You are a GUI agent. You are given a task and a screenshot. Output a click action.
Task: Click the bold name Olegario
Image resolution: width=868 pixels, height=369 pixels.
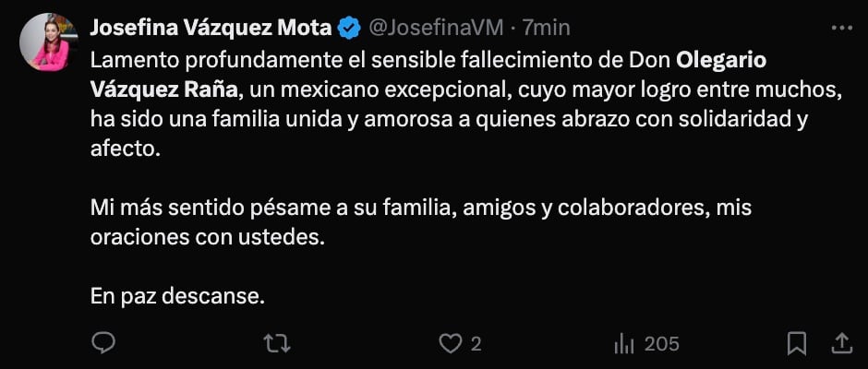(722, 60)
